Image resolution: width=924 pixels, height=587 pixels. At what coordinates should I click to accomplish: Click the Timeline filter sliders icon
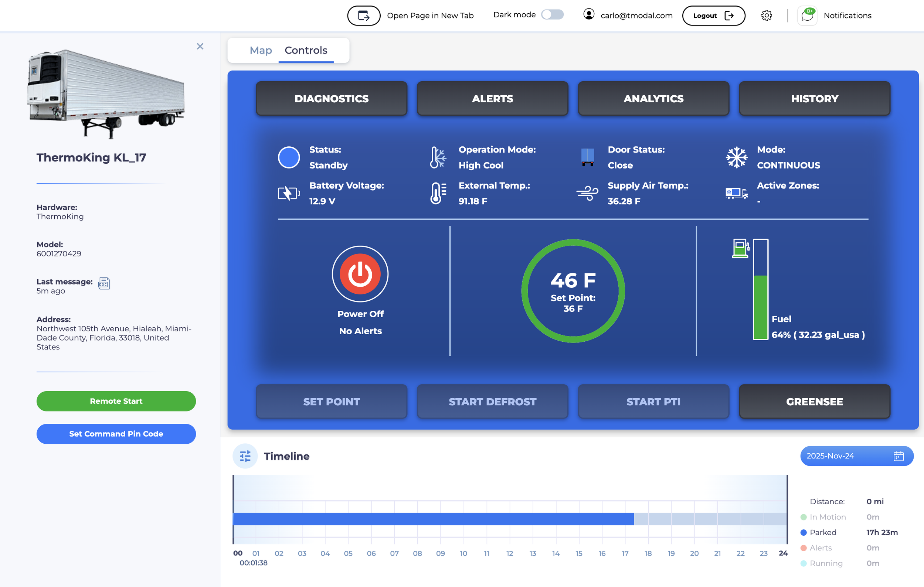click(x=245, y=456)
